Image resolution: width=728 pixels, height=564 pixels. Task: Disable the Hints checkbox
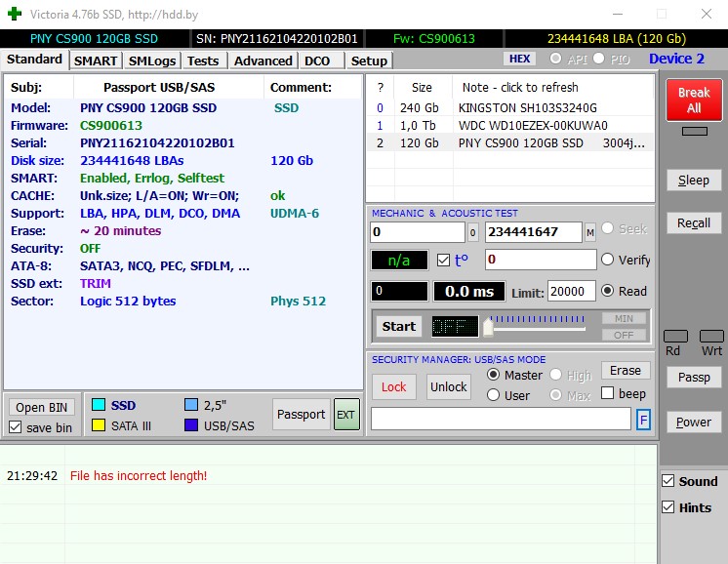coord(668,506)
